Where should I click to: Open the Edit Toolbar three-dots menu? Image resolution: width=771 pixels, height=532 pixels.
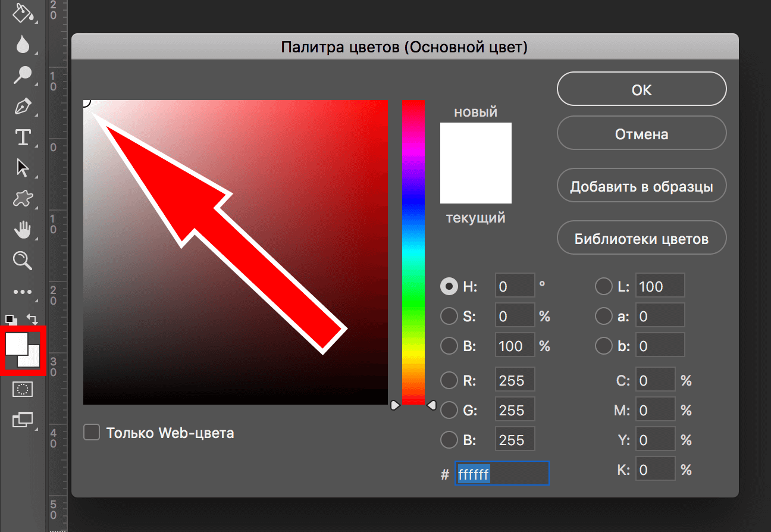click(22, 292)
